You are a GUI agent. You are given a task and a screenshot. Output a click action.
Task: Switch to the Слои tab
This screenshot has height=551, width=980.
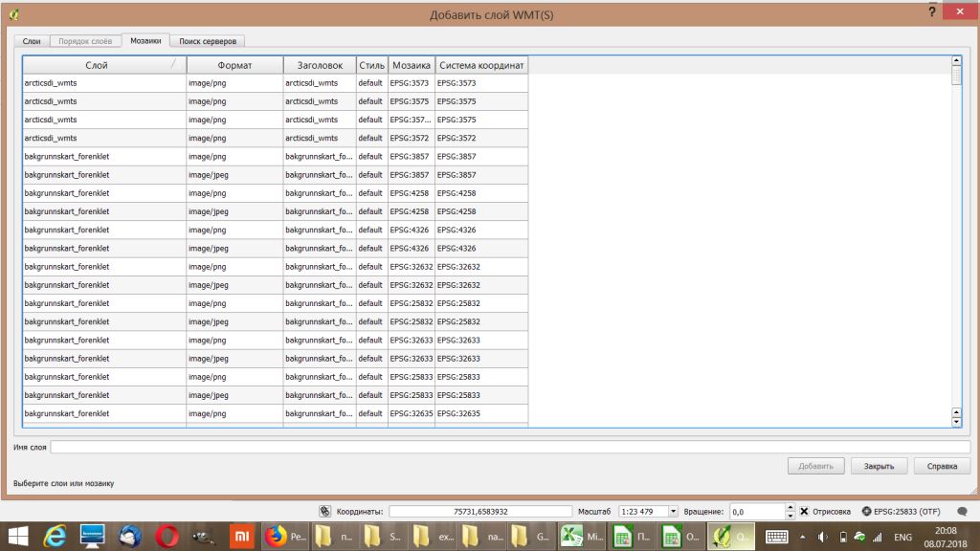pos(31,41)
